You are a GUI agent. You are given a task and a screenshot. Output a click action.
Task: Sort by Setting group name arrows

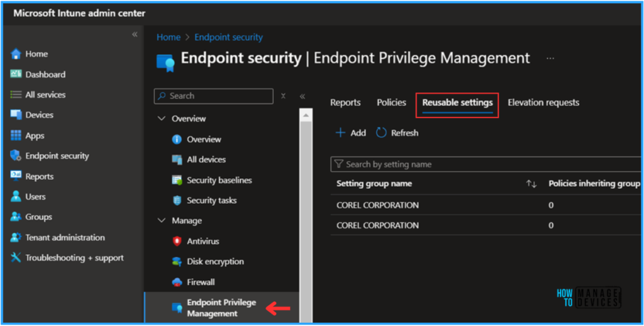click(531, 184)
